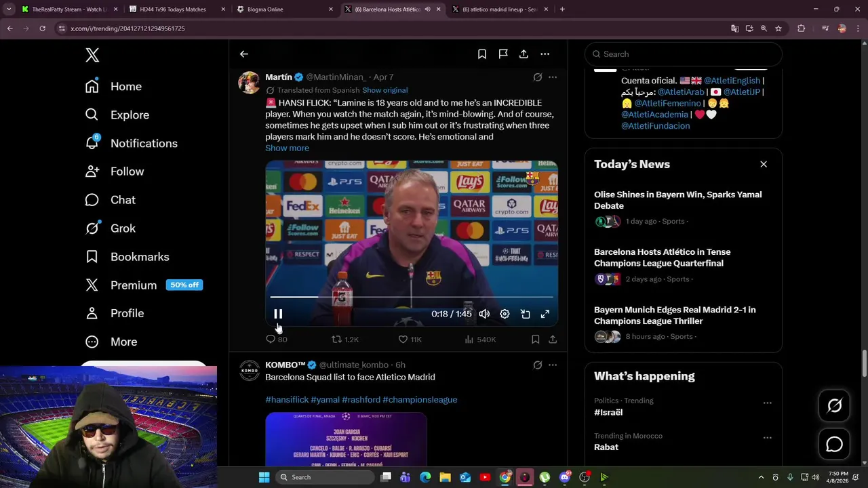Click the X logo in sidebar
The image size is (868, 488).
click(92, 55)
